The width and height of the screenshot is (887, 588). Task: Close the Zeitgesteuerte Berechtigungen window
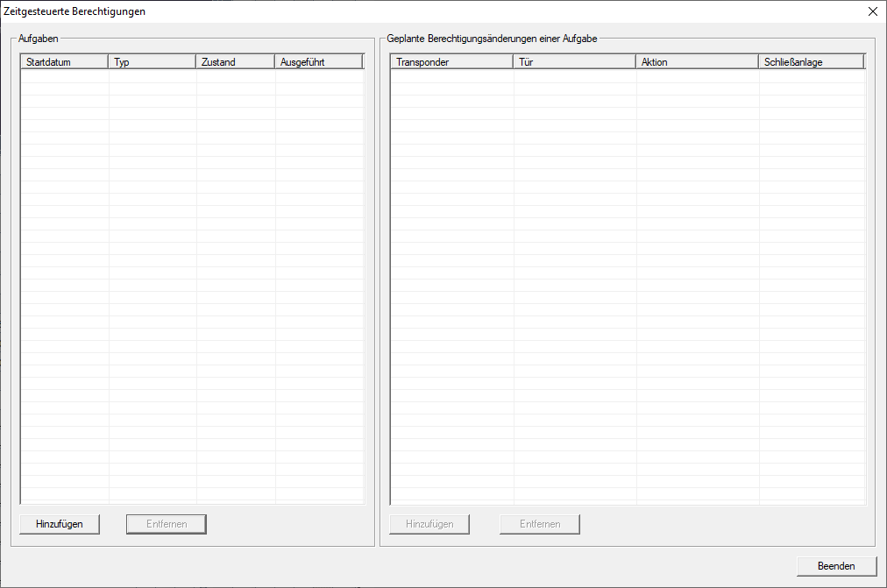tap(871, 11)
